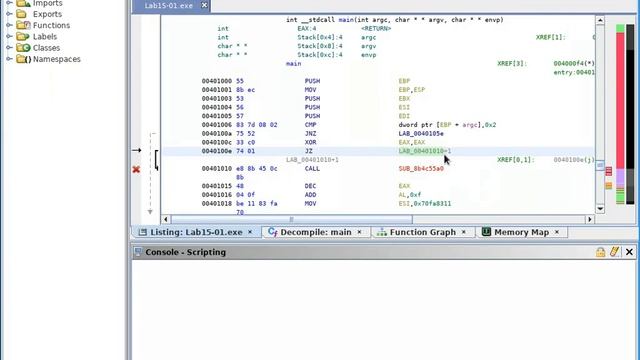
Task: Switch to the Decompile: main tab
Action: (316, 232)
